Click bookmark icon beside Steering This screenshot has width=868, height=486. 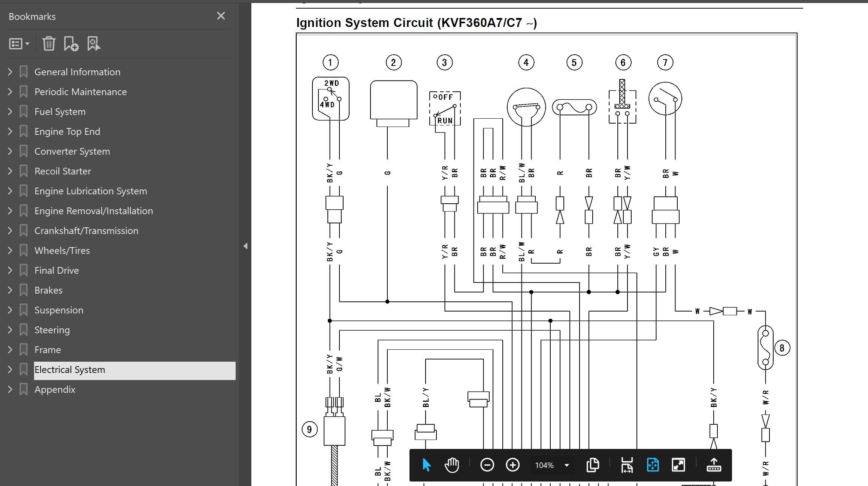24,330
